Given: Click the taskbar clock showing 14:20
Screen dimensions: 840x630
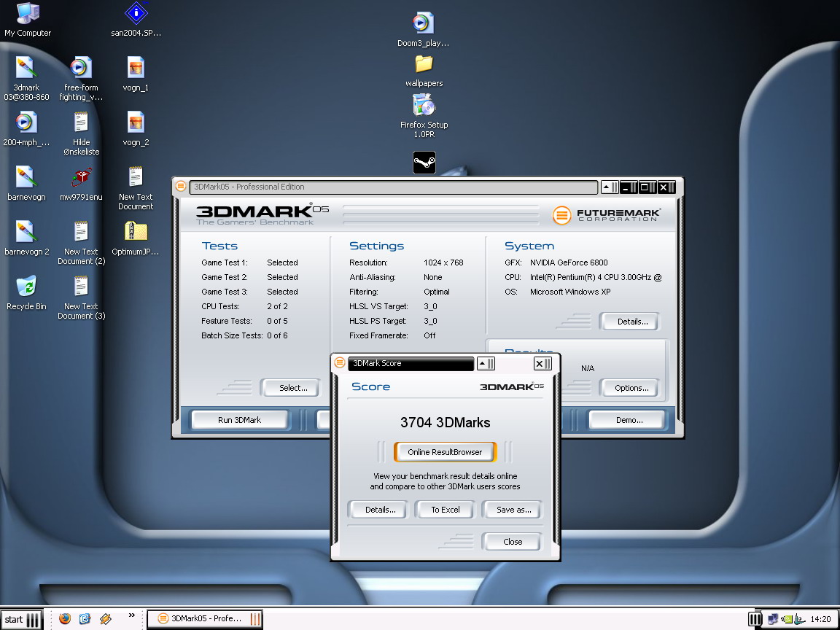Looking at the screenshot, I should (x=820, y=619).
